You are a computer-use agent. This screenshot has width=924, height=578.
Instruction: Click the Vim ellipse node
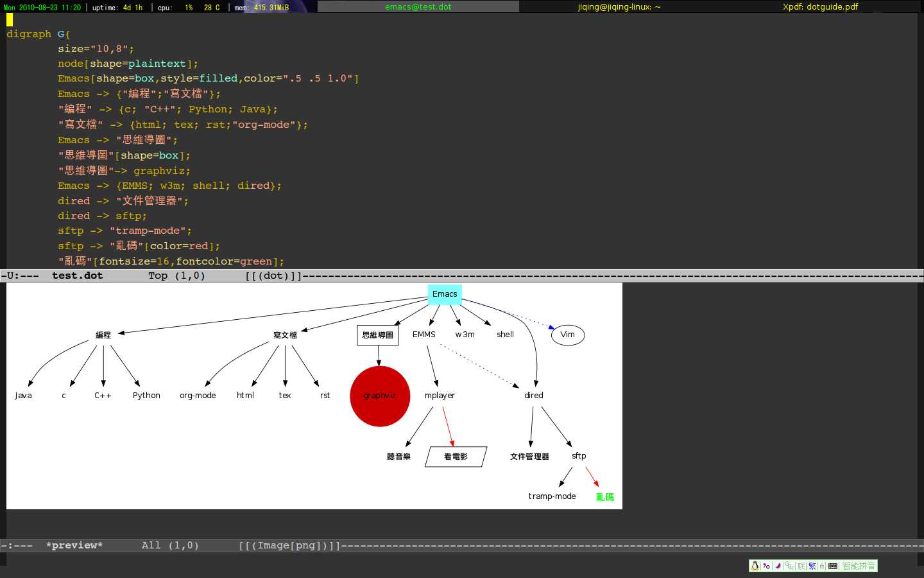coord(568,335)
